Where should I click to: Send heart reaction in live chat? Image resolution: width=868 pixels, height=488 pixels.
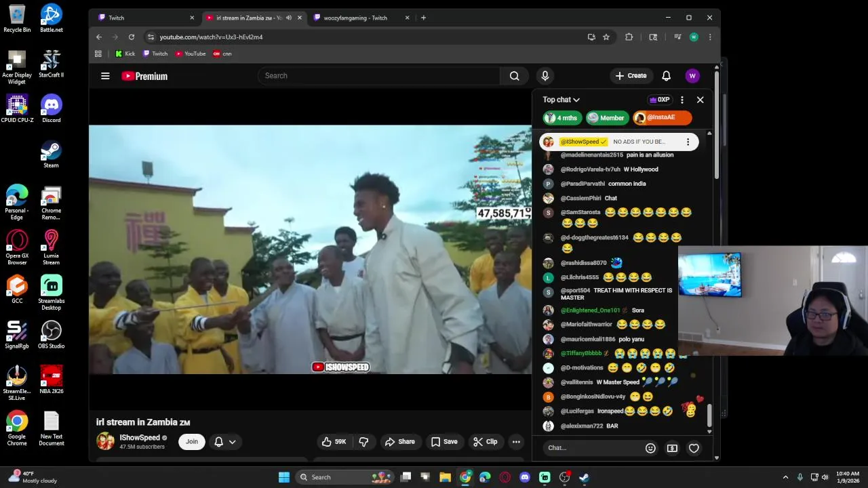(694, 448)
